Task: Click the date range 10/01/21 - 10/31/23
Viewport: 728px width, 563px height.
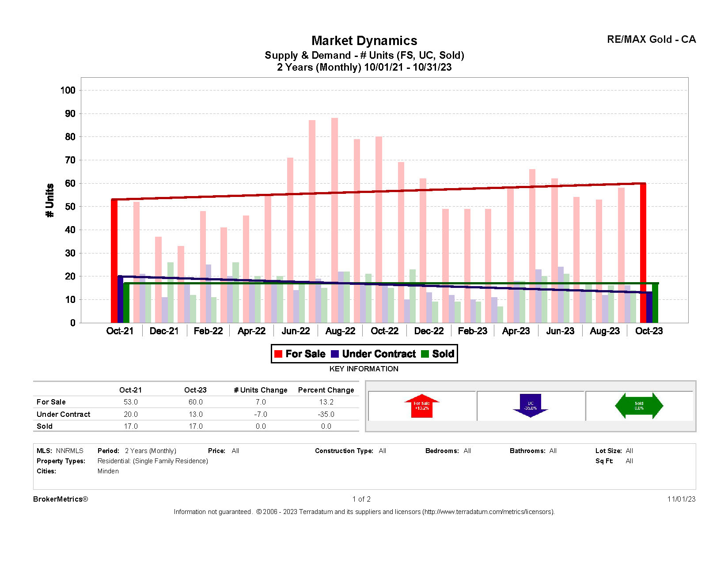Action: [x=408, y=67]
